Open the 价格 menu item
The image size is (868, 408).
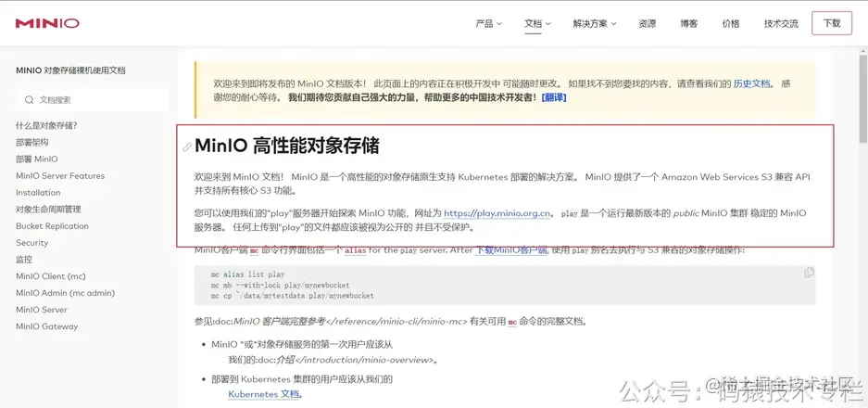[x=731, y=24]
